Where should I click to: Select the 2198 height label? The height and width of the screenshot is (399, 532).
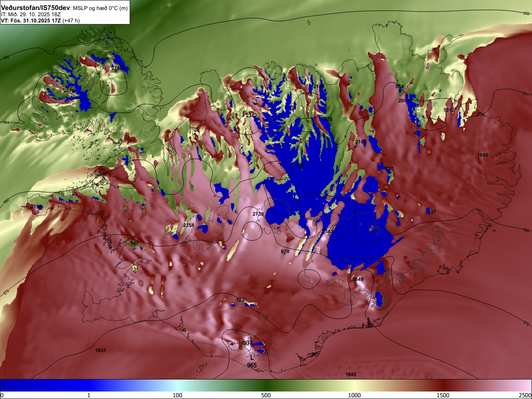[x=36, y=207]
